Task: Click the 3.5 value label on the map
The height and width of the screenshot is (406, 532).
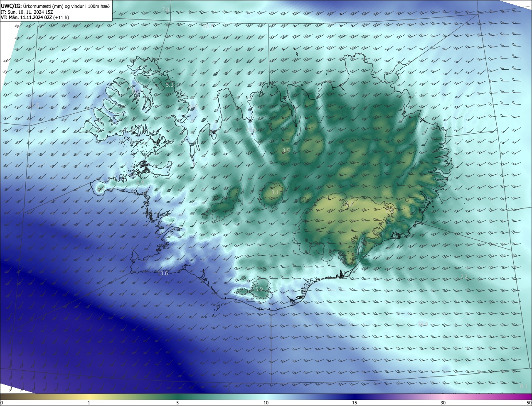Action: coord(286,150)
